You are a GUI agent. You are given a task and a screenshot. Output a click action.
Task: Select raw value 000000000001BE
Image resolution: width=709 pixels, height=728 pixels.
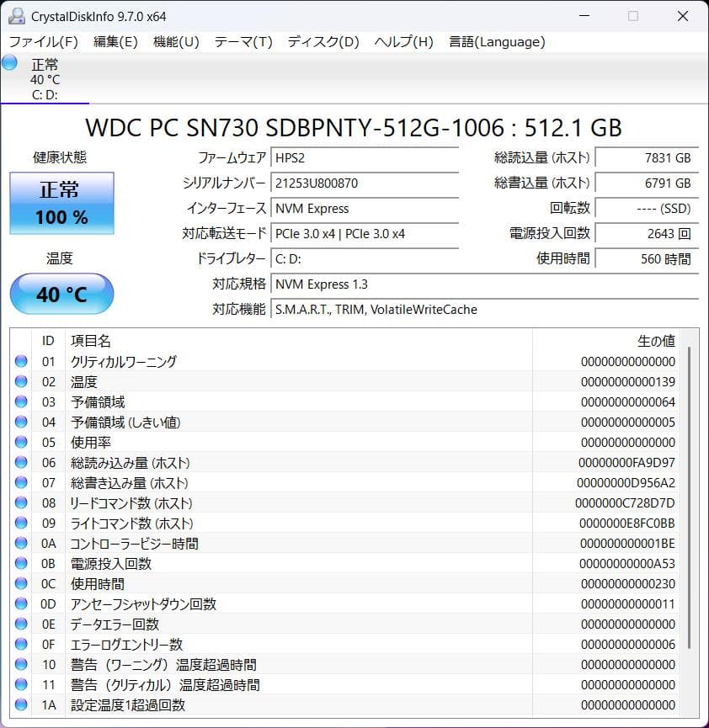(x=627, y=543)
